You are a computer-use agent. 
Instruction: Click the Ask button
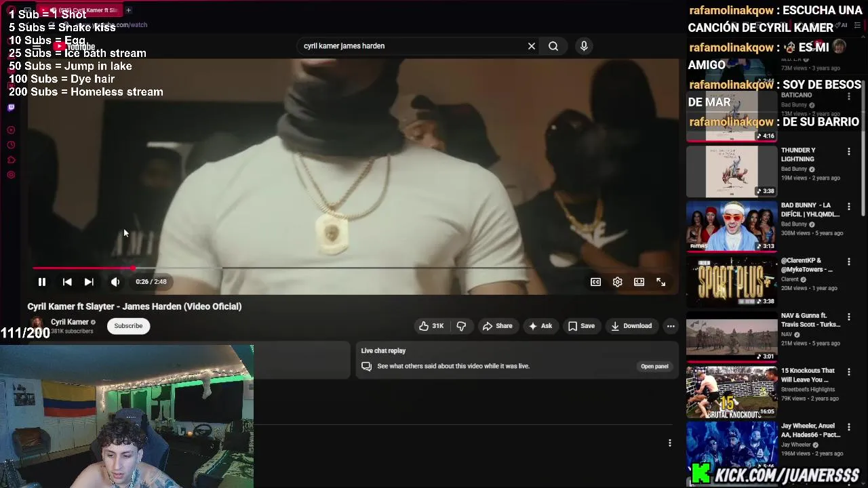point(540,326)
